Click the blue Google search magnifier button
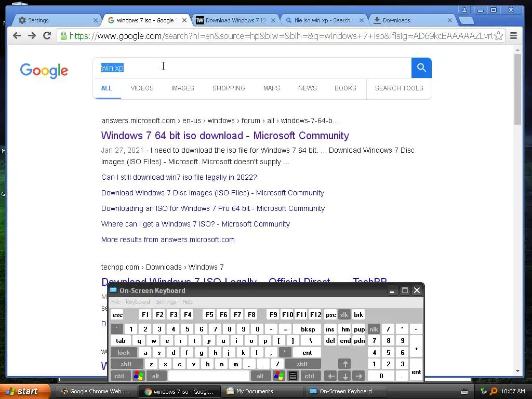Image resolution: width=532 pixels, height=399 pixels. pos(421,68)
